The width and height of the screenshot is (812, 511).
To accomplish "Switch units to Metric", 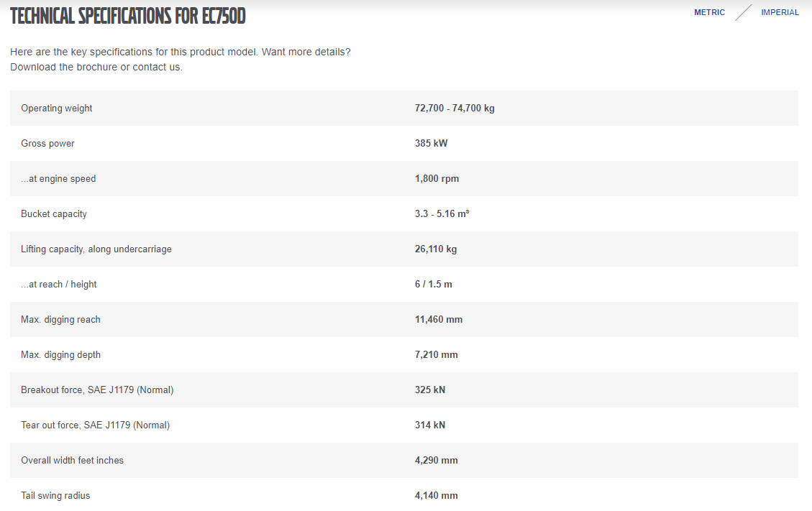I will click(x=709, y=12).
